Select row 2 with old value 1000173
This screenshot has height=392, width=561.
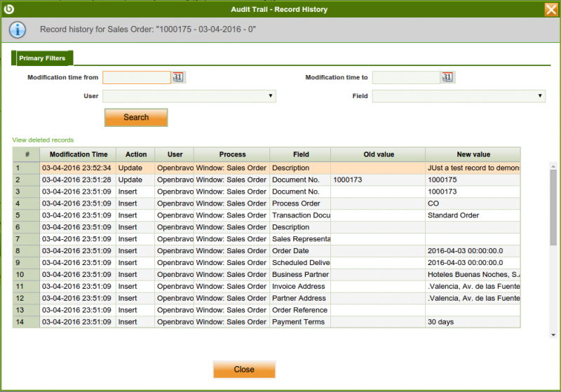pyautogui.click(x=280, y=180)
